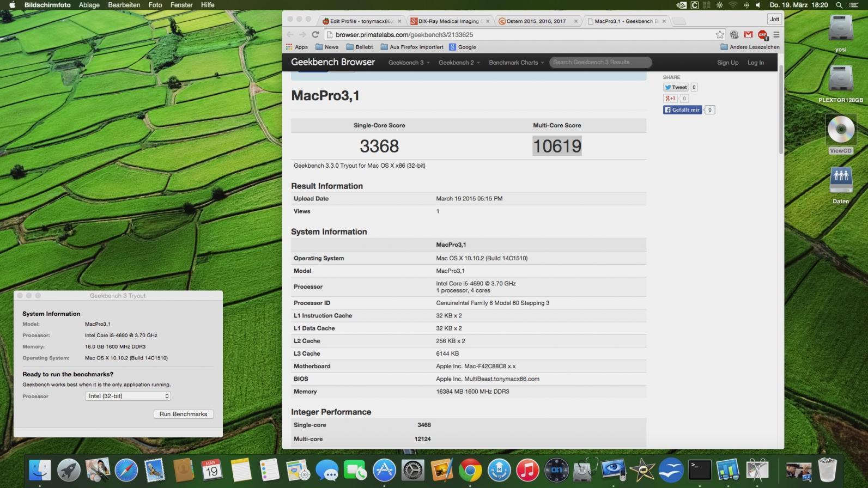
Task: Launch Safari from the dock
Action: pyautogui.click(x=126, y=469)
